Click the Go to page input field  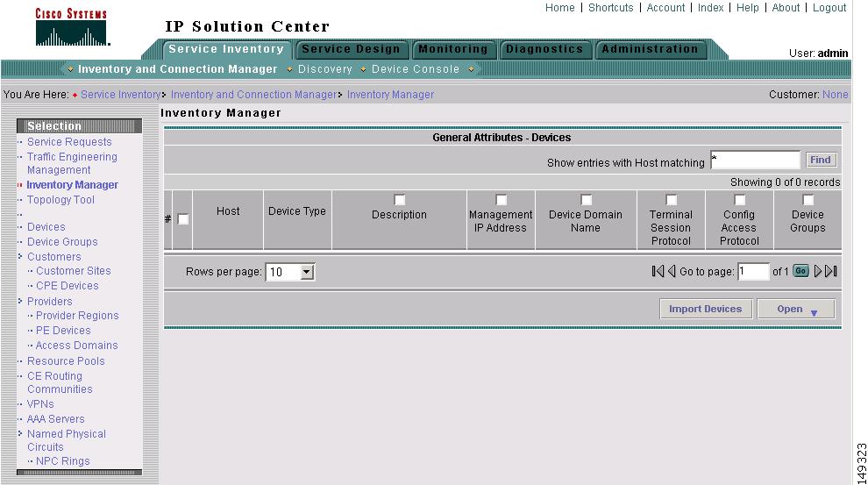(753, 271)
